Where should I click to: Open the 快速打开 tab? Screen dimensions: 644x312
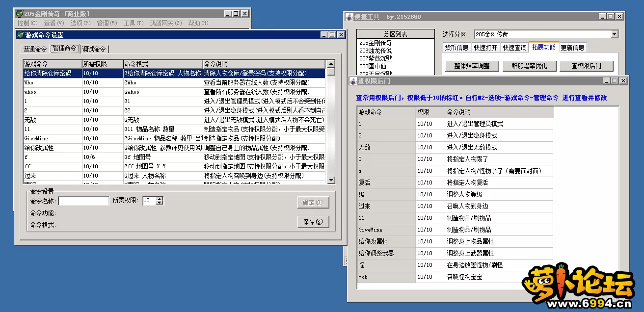point(486,48)
